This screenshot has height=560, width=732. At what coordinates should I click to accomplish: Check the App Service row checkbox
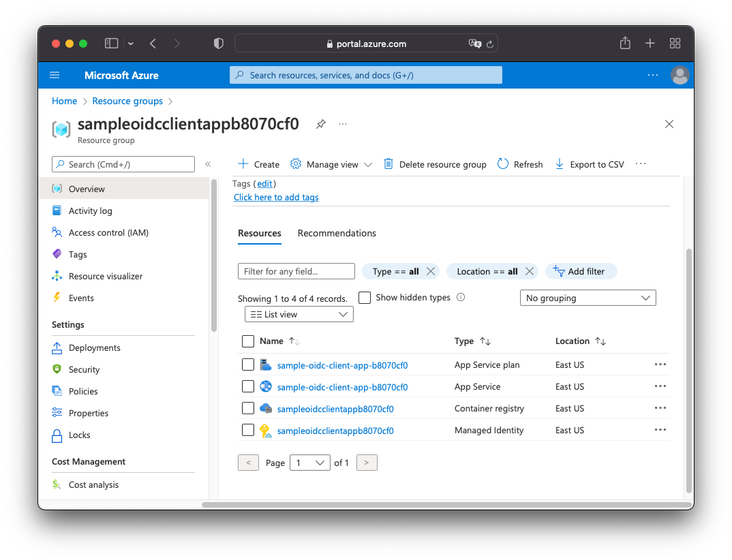tap(248, 386)
